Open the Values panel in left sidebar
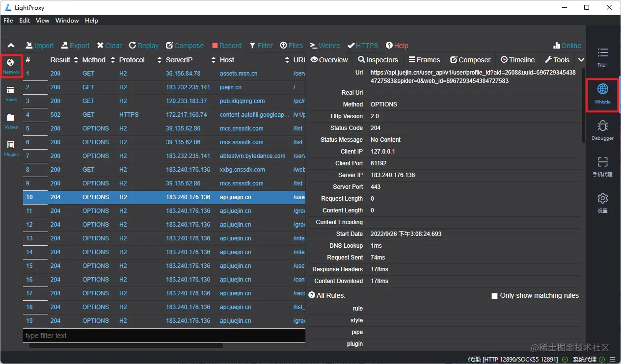The width and height of the screenshot is (621, 364). [x=11, y=121]
